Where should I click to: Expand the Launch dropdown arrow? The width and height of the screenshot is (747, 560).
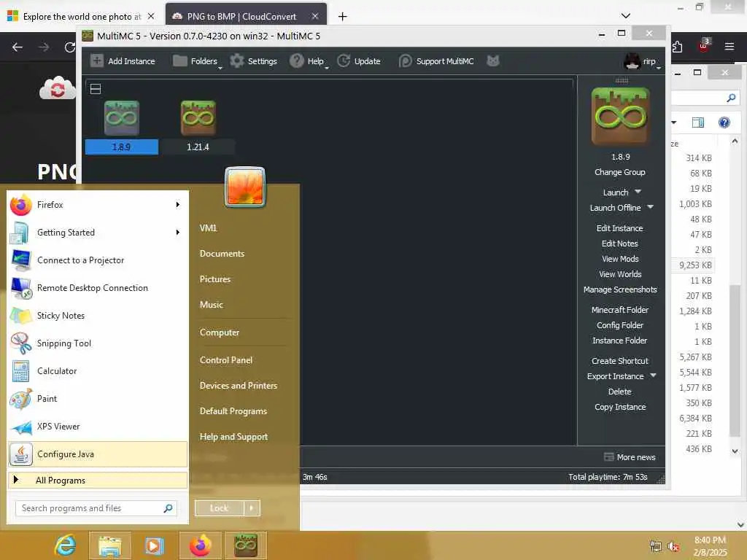tap(638, 192)
